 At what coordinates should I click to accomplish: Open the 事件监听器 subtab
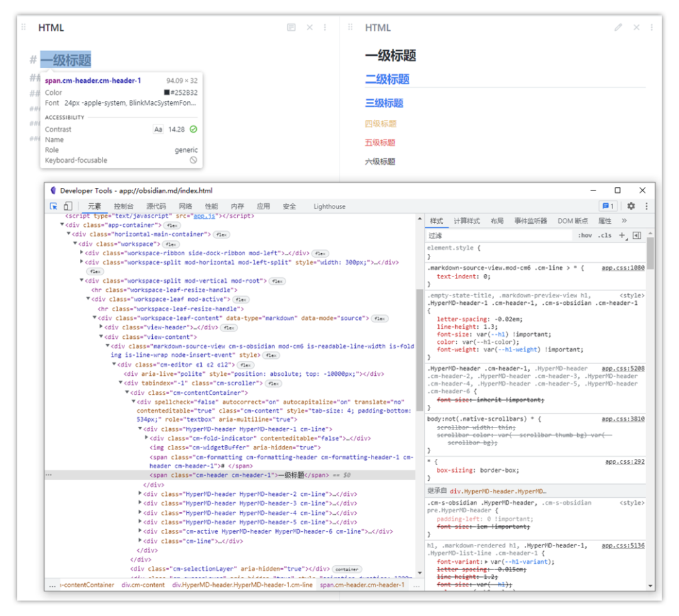coord(531,221)
